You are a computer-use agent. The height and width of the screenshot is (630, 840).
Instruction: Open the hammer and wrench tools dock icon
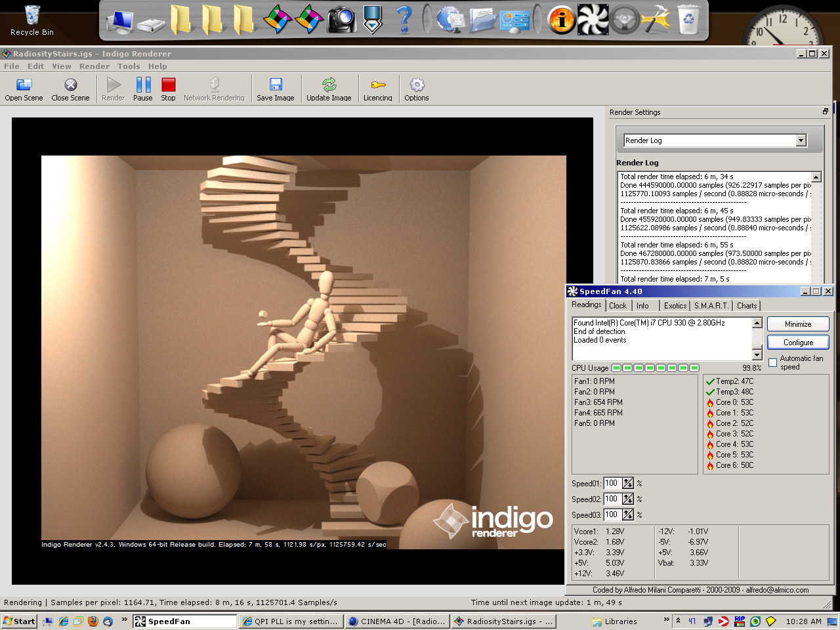point(656,20)
